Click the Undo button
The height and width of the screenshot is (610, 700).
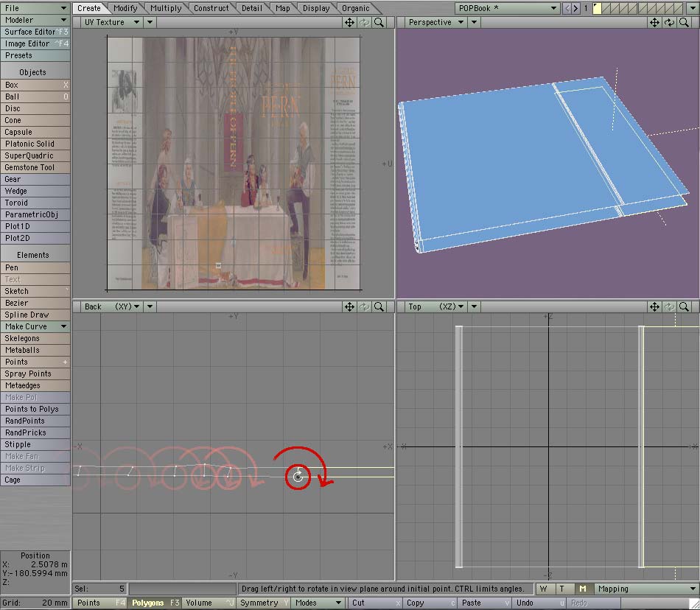click(x=539, y=603)
